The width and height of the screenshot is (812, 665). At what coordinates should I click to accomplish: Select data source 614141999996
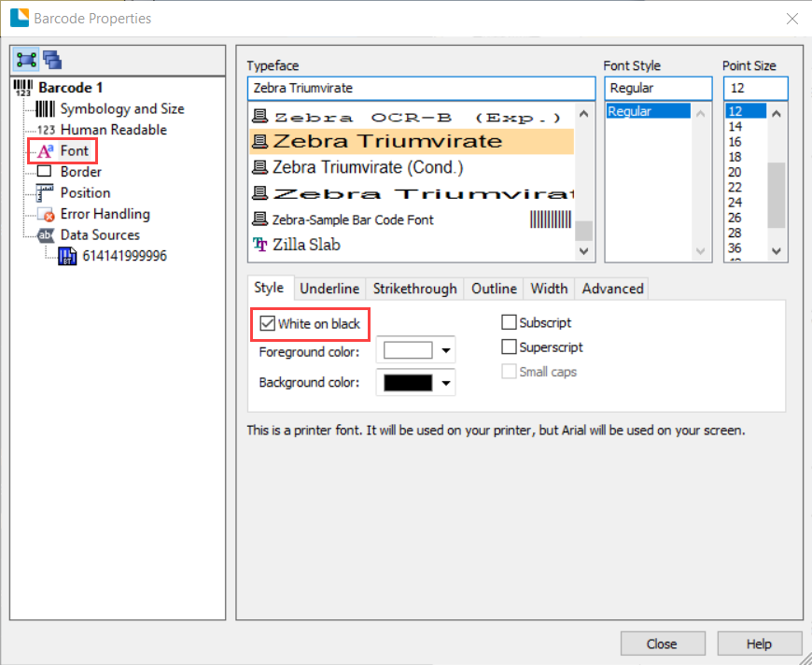[x=124, y=256]
